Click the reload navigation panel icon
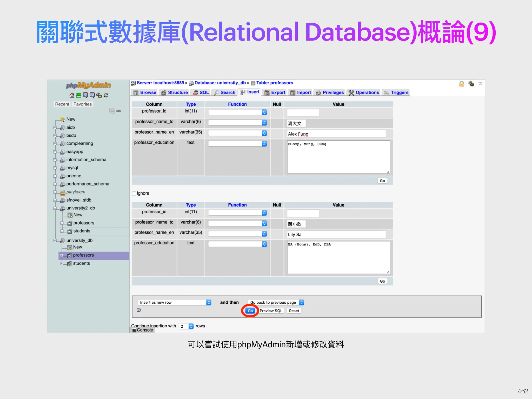The height and width of the screenshot is (399, 532). pyautogui.click(x=106, y=95)
